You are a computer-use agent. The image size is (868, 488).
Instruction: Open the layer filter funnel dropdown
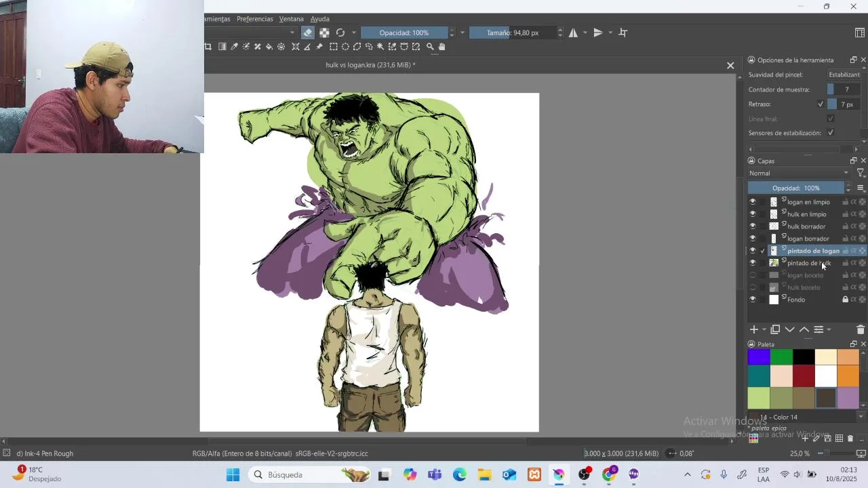[x=861, y=174]
